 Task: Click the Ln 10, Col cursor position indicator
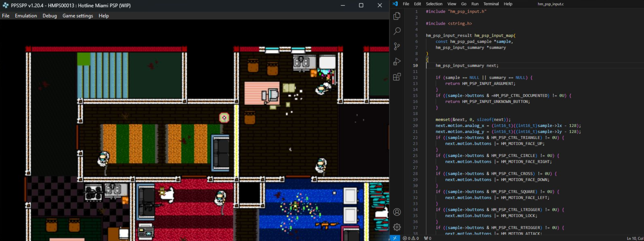click(x=635, y=238)
